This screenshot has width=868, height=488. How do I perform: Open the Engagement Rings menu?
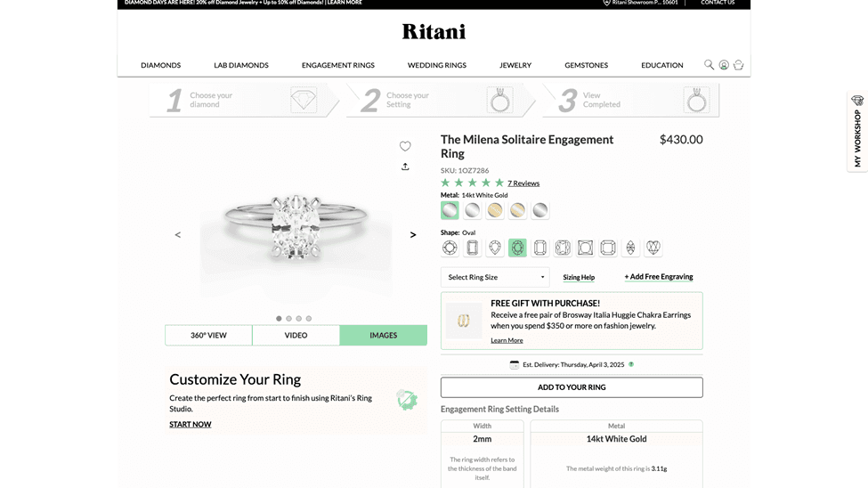point(338,65)
